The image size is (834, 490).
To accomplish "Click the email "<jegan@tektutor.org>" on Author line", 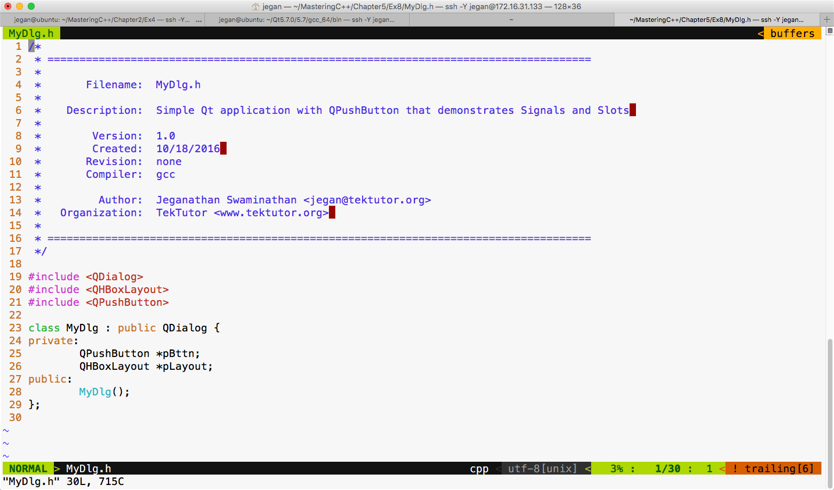I will (367, 200).
